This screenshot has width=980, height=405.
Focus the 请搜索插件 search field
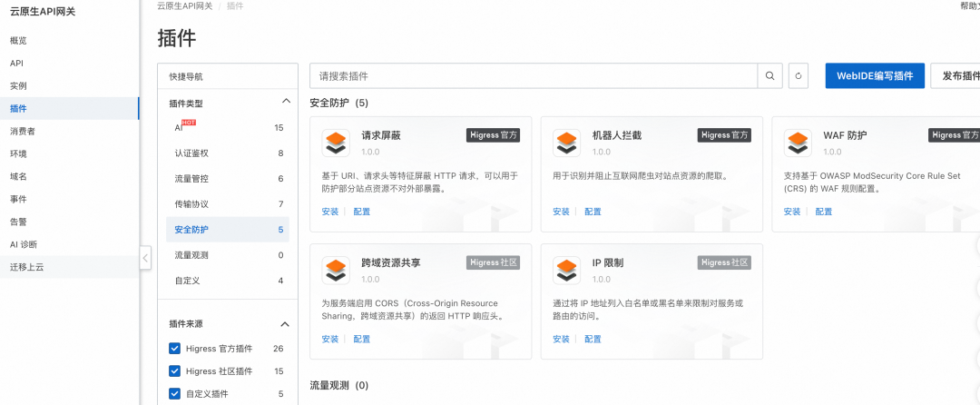[x=534, y=75]
